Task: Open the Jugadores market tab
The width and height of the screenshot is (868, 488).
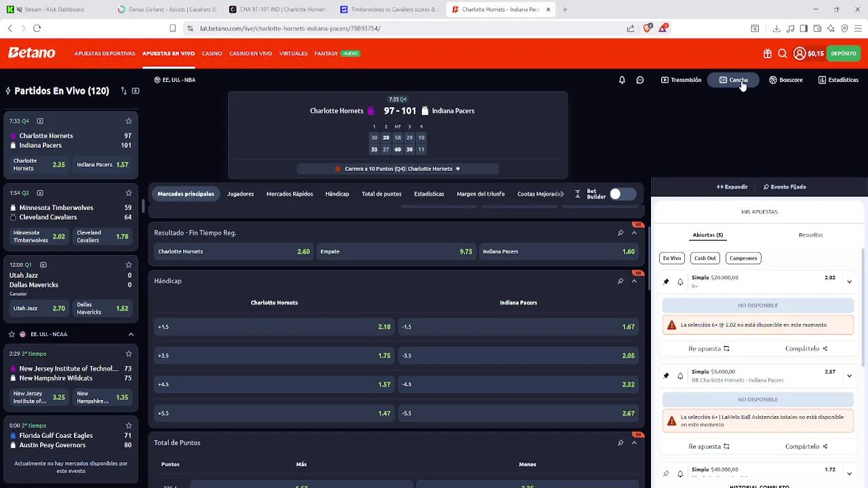Action: pyautogui.click(x=240, y=194)
